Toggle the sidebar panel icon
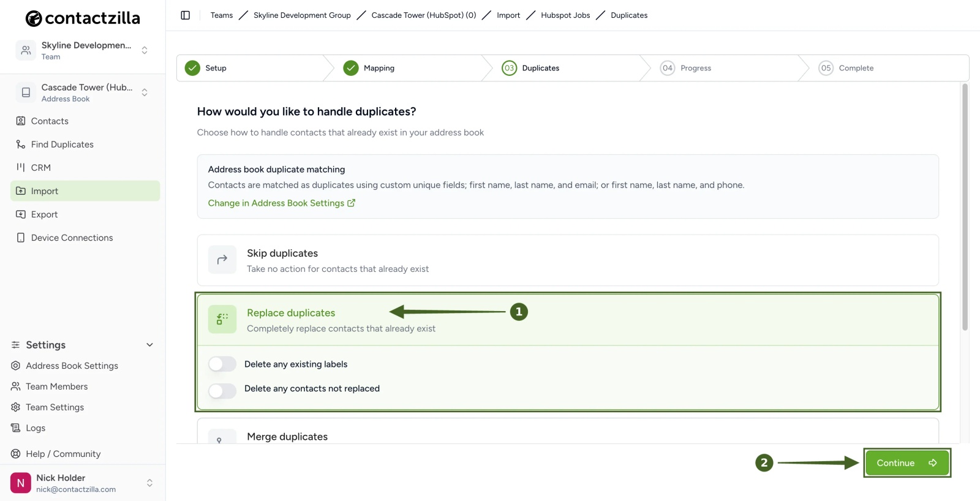The image size is (980, 501). tap(186, 15)
